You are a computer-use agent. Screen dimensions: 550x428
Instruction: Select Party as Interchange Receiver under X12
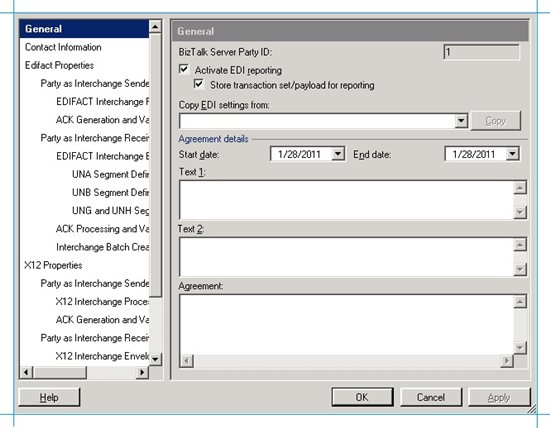pos(95,338)
